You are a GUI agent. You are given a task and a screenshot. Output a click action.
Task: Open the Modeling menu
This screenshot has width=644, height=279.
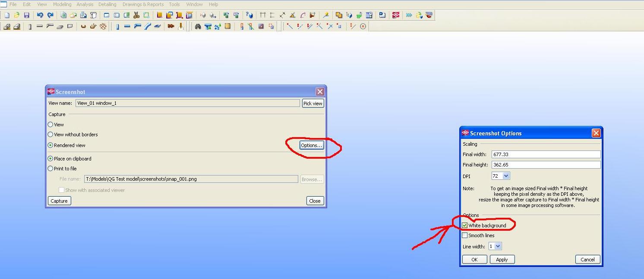click(x=62, y=4)
